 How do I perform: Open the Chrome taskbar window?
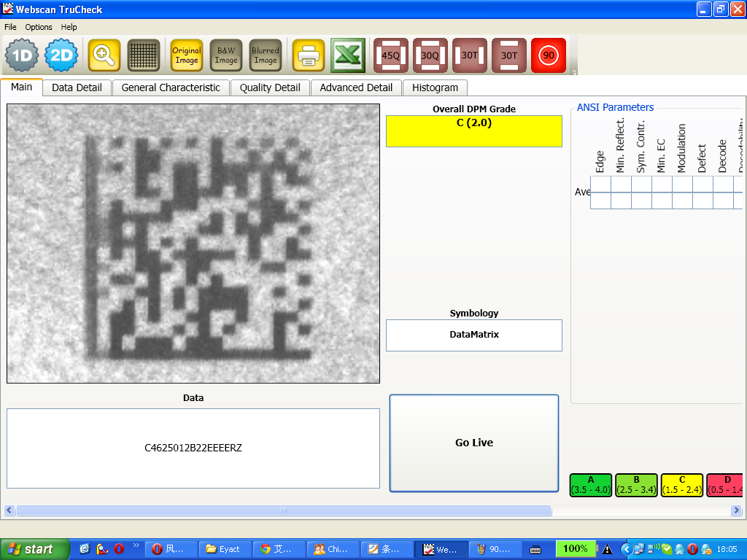[x=278, y=549]
